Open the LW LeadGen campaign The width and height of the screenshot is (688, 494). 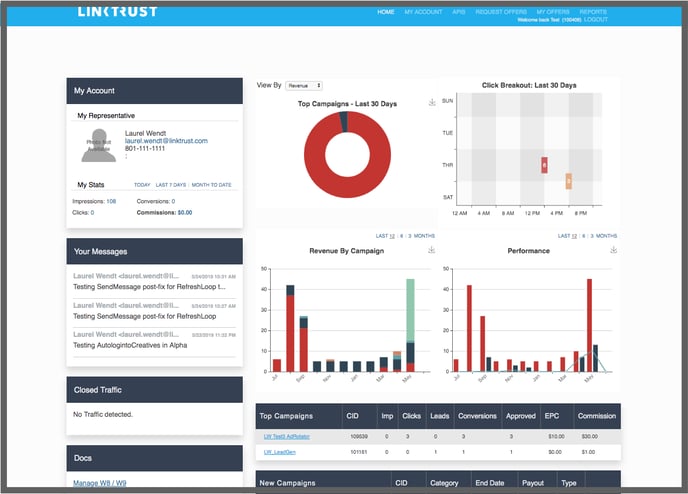click(280, 452)
